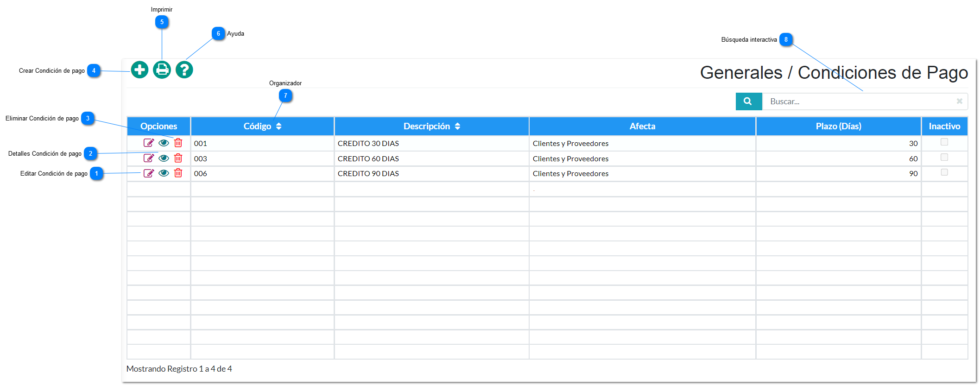The width and height of the screenshot is (980, 386).
Task: Click the Imprimir printer icon
Action: coord(162,70)
